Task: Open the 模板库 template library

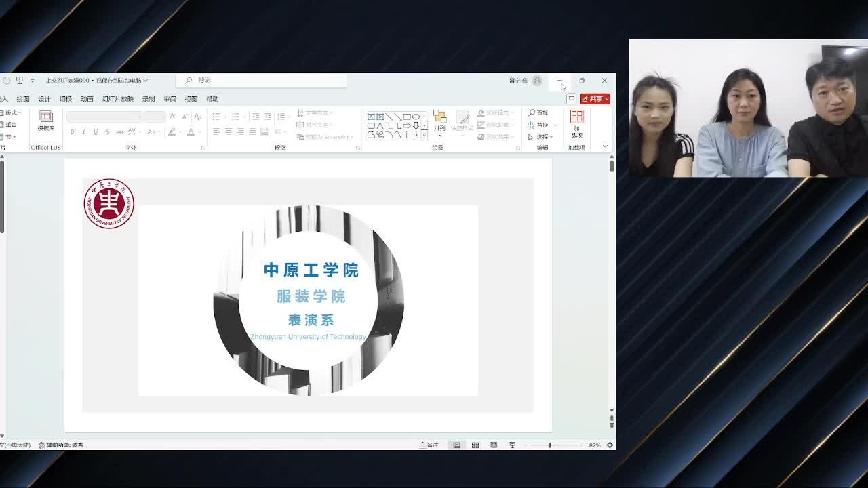Action: pos(45,121)
